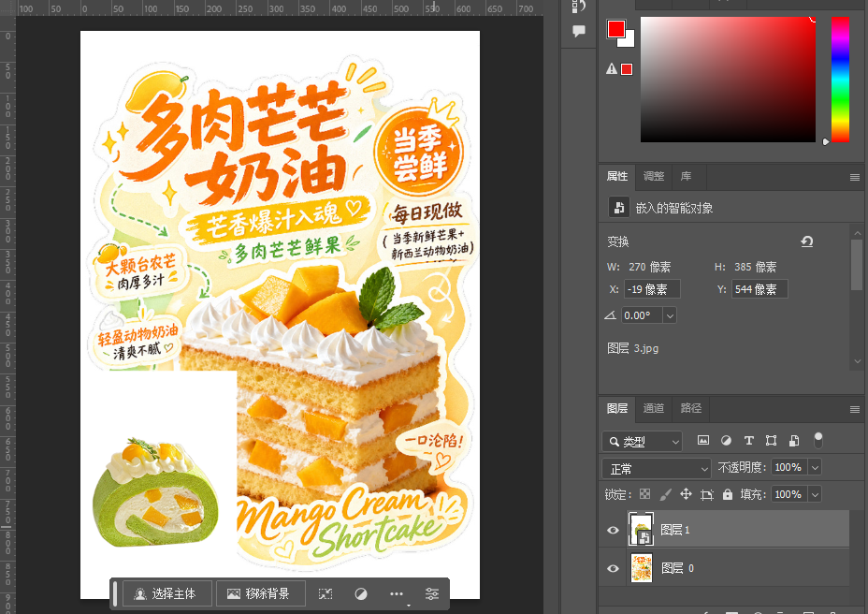This screenshot has width=868, height=614.
Task: Click the opacity value field 100%
Action: [x=789, y=468]
